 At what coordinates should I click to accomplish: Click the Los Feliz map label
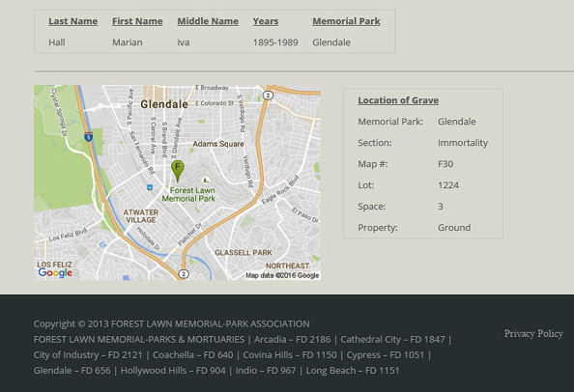(x=54, y=265)
